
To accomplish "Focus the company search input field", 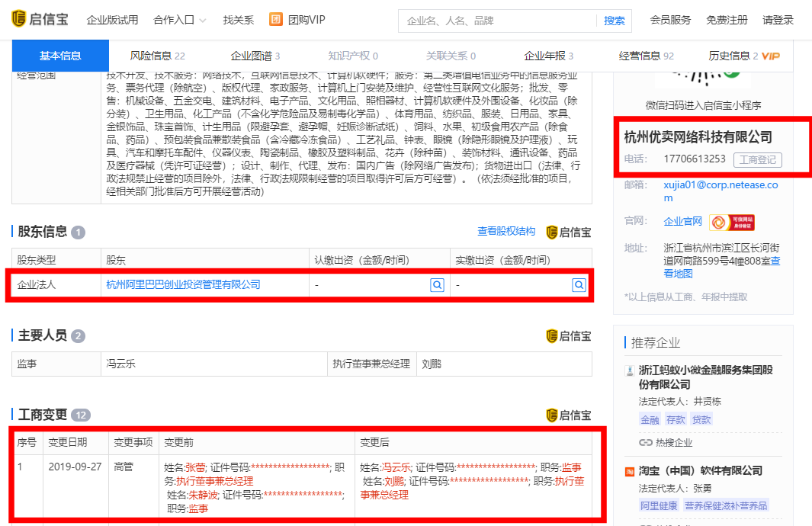I will click(x=497, y=21).
